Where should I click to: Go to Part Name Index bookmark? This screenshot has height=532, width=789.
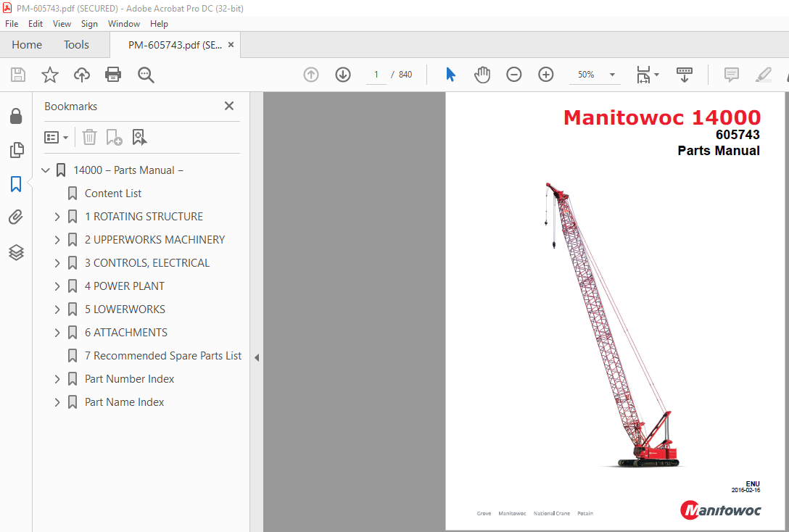(x=124, y=402)
